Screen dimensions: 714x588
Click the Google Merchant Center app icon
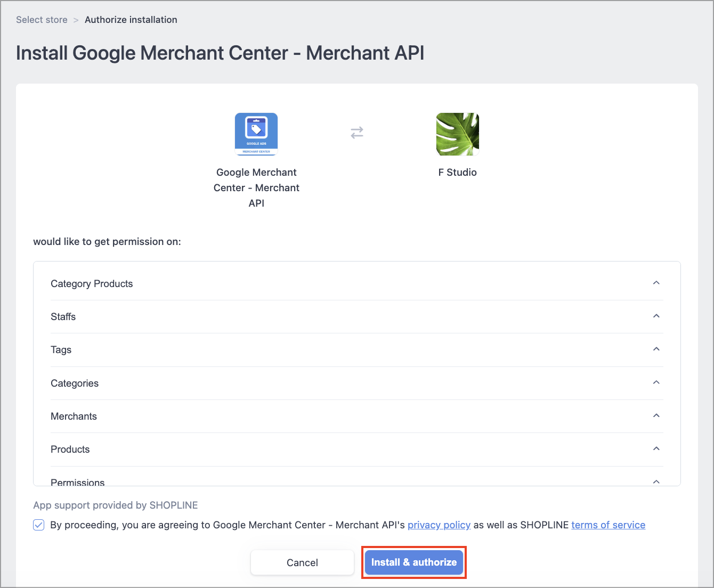pos(256,134)
